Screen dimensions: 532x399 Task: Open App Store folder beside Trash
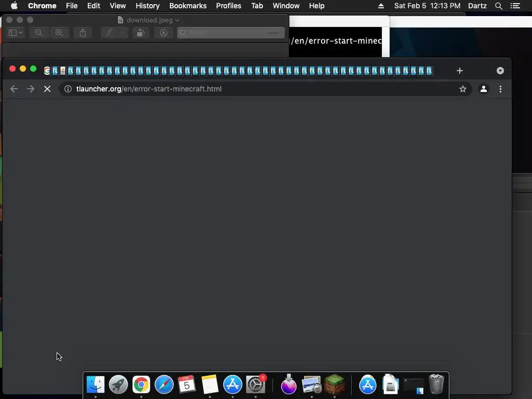coord(367,385)
